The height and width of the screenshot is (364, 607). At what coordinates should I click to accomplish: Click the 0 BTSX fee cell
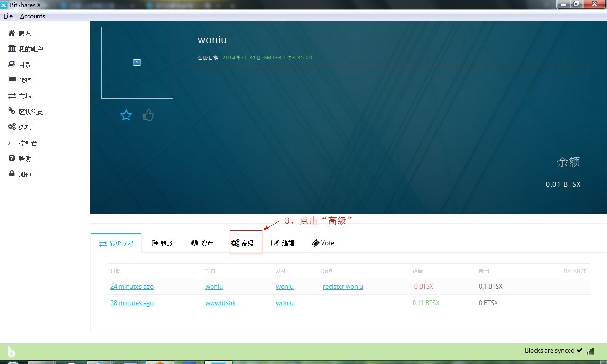(x=488, y=303)
